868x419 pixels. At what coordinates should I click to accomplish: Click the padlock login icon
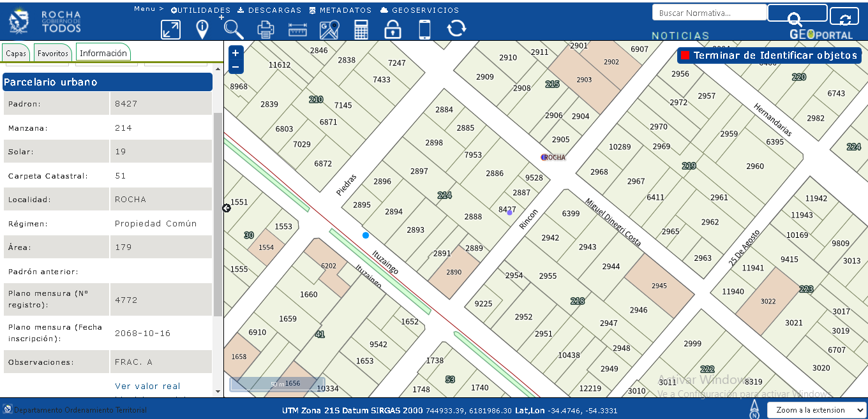[x=393, y=29]
